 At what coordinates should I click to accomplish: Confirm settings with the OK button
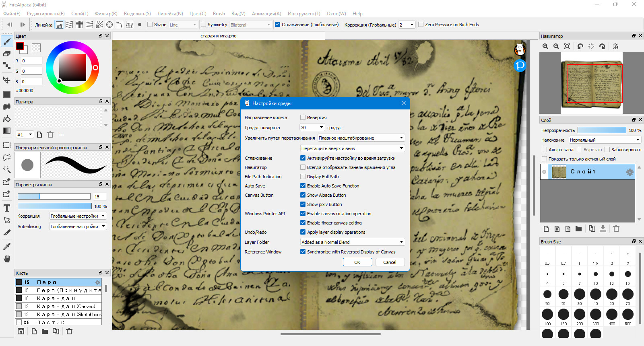(x=357, y=262)
